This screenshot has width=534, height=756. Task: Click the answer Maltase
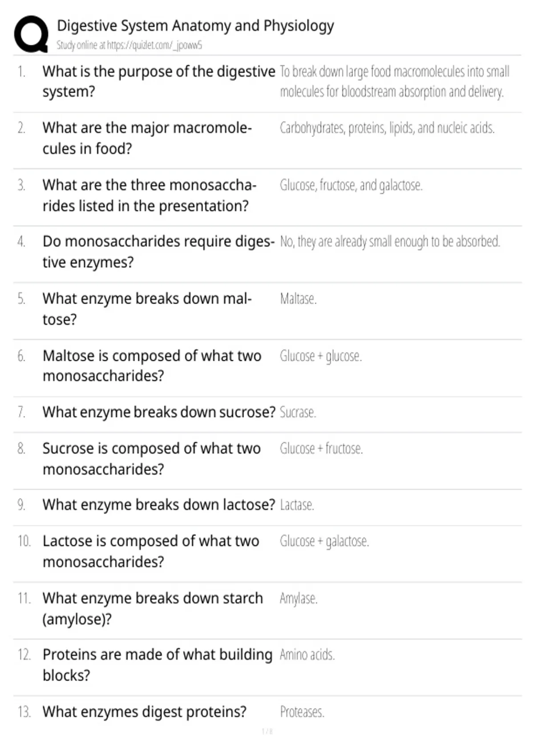coord(298,299)
